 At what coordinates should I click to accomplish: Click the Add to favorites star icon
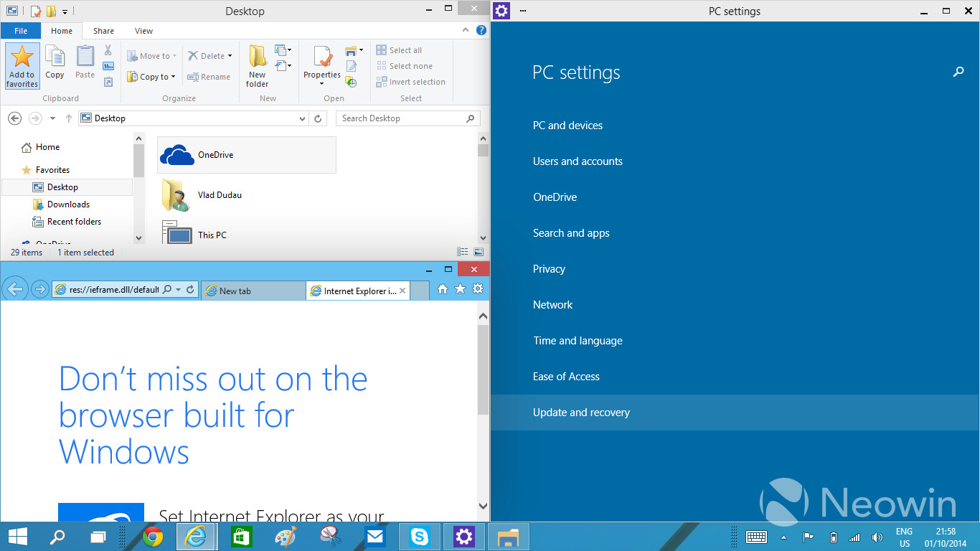(x=22, y=57)
